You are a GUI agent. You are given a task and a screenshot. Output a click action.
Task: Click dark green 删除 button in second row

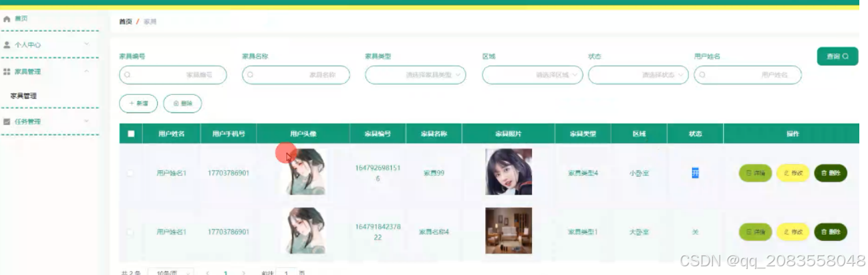[x=831, y=232]
